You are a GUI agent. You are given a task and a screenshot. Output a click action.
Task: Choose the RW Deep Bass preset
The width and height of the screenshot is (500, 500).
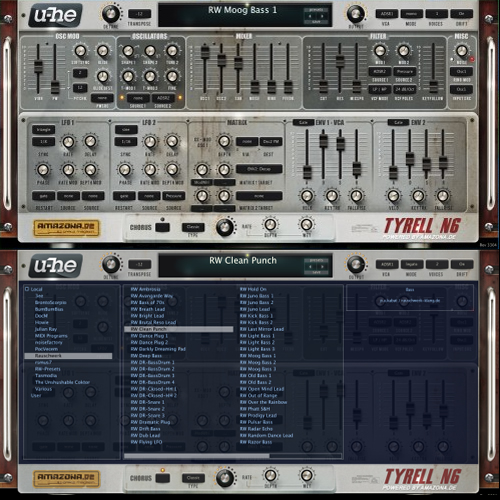click(x=146, y=356)
